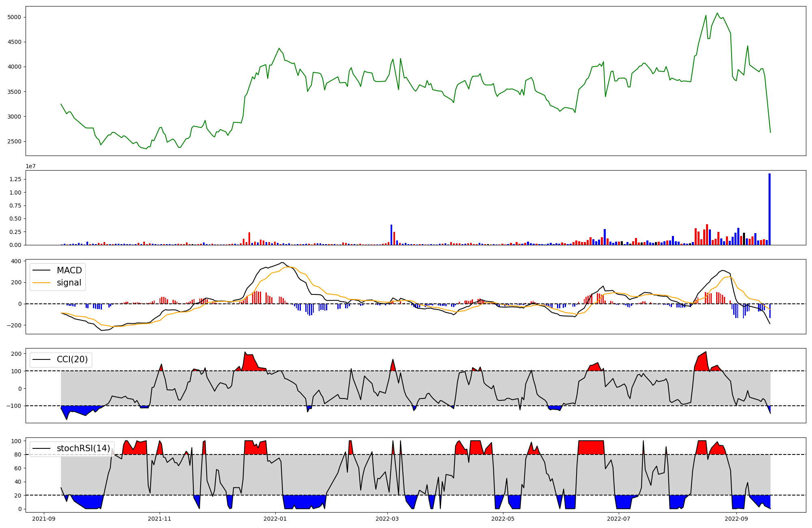Viewport: 812px width, 528px height.
Task: Click the 1.25 volume axis tick label
Action: click(15, 179)
